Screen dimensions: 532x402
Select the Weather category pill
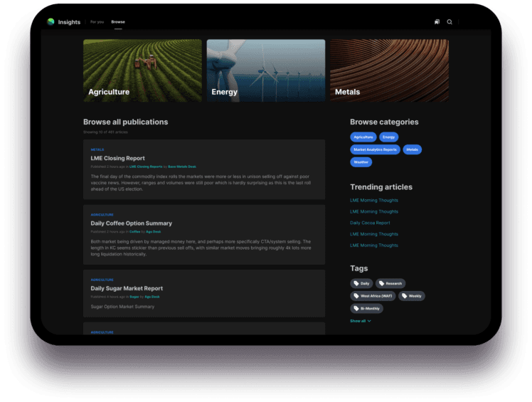tap(361, 162)
